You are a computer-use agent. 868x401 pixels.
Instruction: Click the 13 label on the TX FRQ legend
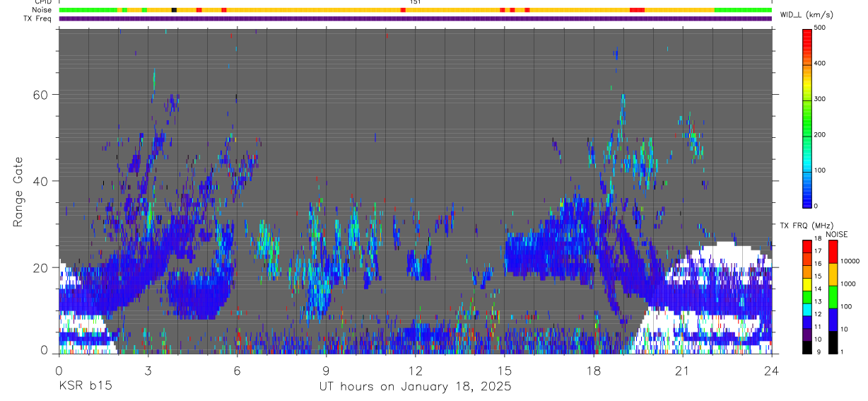coord(817,301)
